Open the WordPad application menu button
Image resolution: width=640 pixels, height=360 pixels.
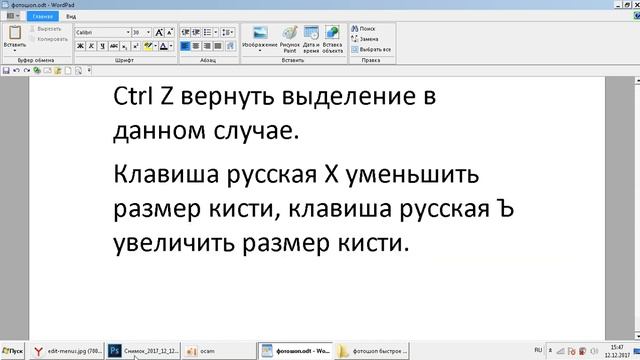(13, 16)
